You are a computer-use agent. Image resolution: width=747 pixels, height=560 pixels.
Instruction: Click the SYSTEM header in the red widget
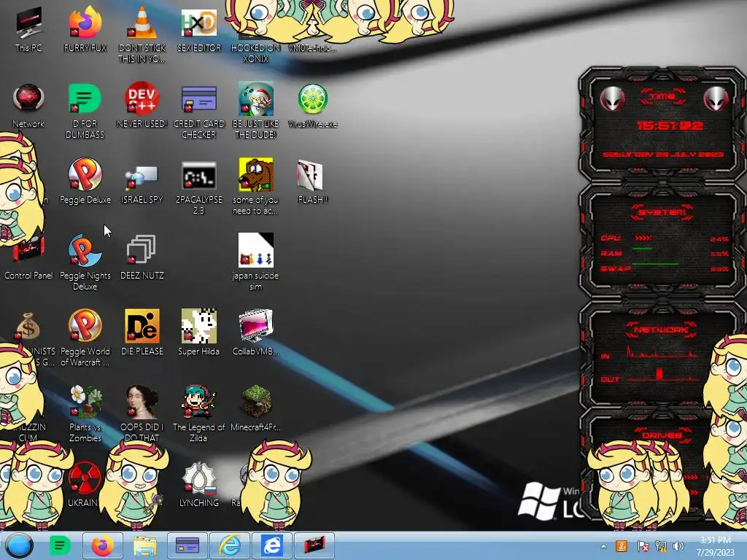(662, 212)
